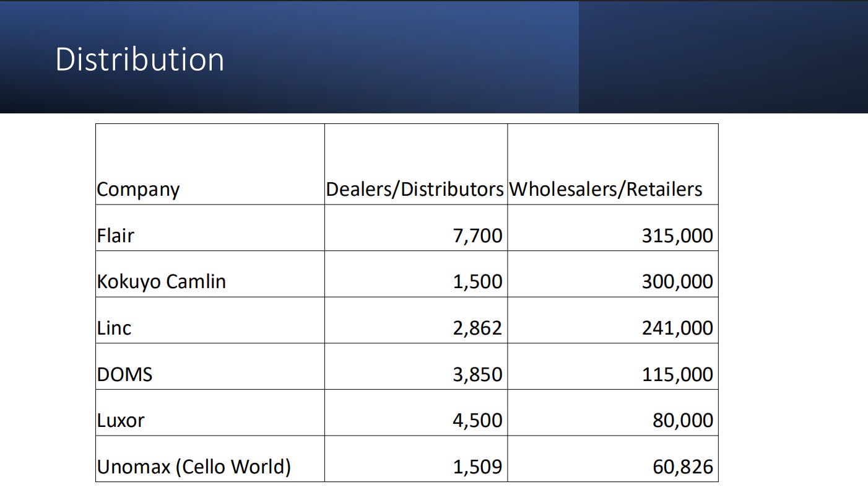Click the 'Distribution' slide title
Screen dimensions: 868x492
point(139,59)
